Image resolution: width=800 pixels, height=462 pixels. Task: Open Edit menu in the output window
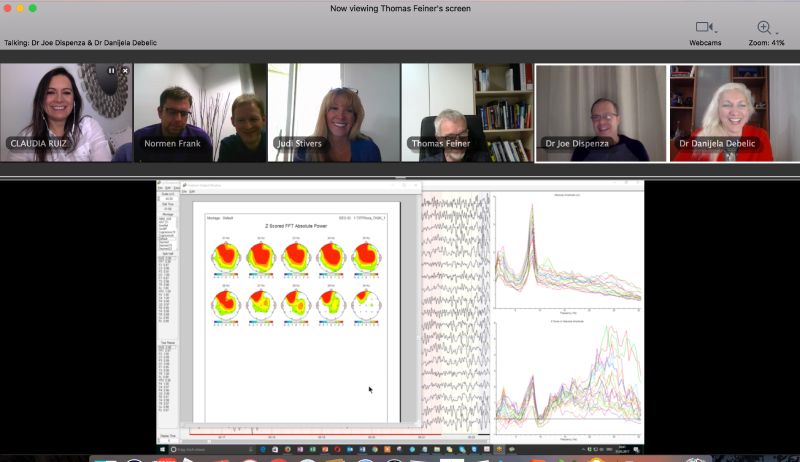192,191
